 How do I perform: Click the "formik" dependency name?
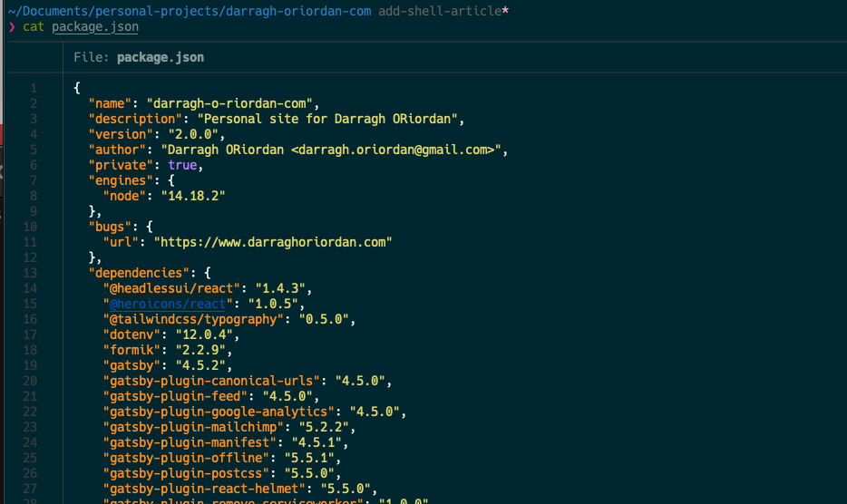click(x=131, y=350)
